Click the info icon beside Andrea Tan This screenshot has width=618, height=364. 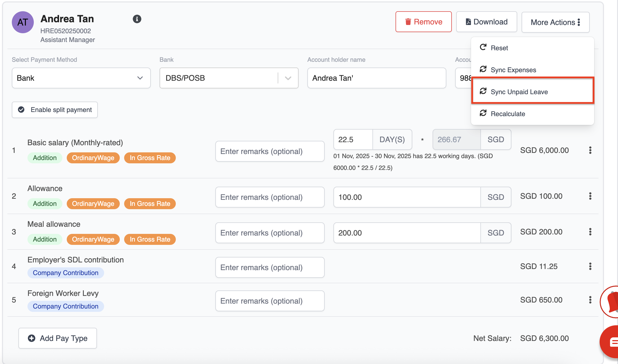[137, 19]
